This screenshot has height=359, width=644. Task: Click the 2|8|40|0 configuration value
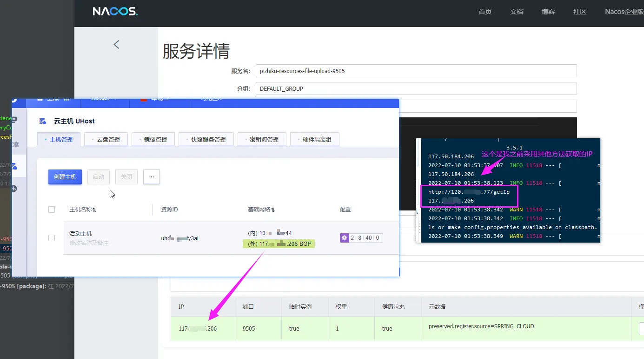365,238
